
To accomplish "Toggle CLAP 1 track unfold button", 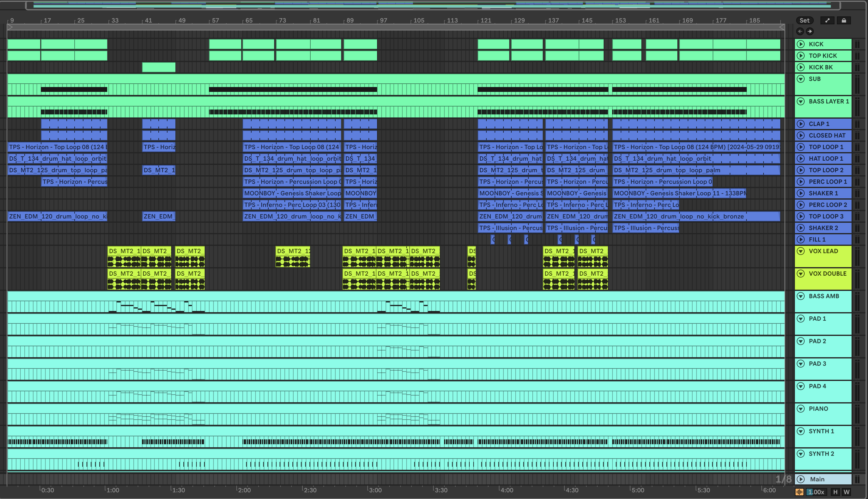I will click(x=801, y=124).
